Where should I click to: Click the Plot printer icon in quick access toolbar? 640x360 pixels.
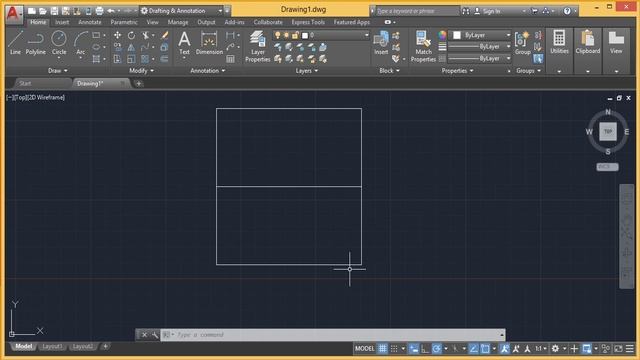[x=99, y=11]
